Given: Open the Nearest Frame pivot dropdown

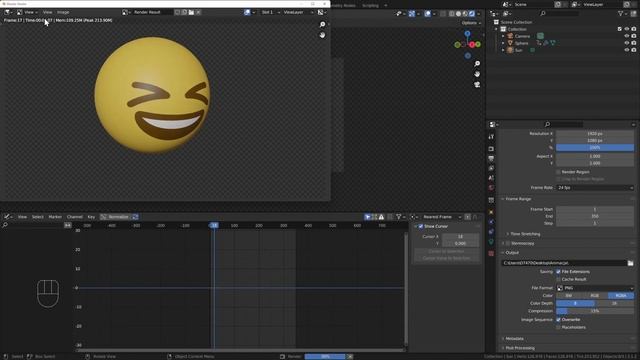Looking at the screenshot, I should tap(442, 217).
